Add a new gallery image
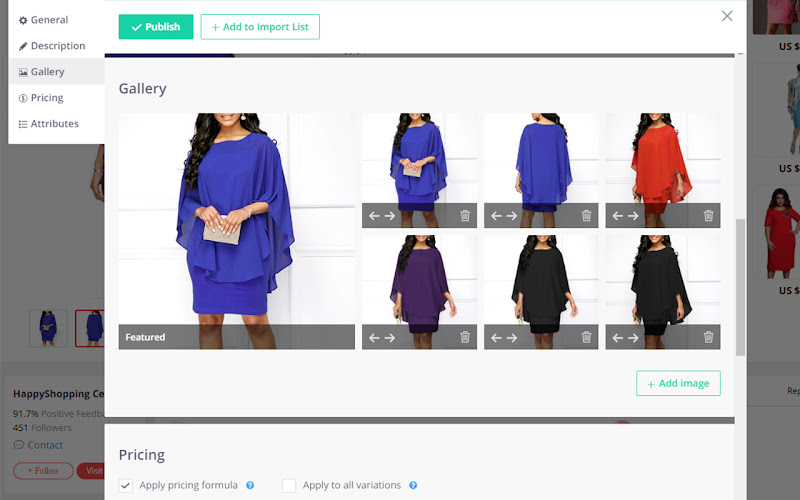This screenshot has height=500, width=800. pos(678,383)
